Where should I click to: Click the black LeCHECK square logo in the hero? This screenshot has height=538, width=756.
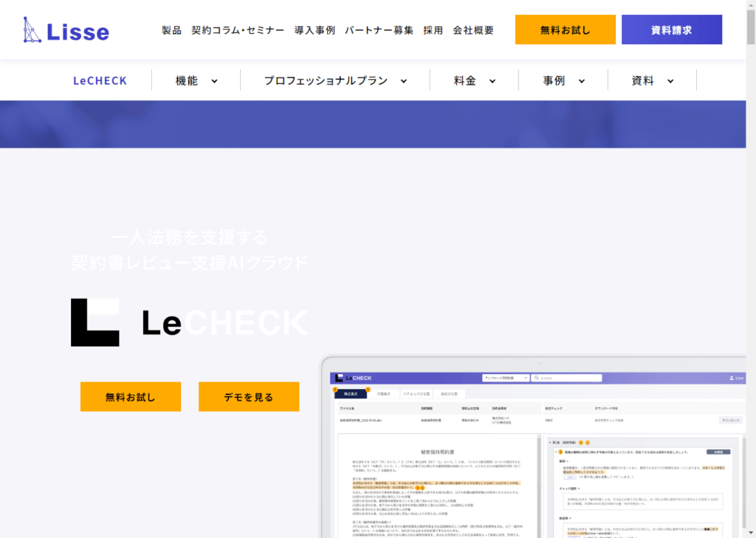94,321
